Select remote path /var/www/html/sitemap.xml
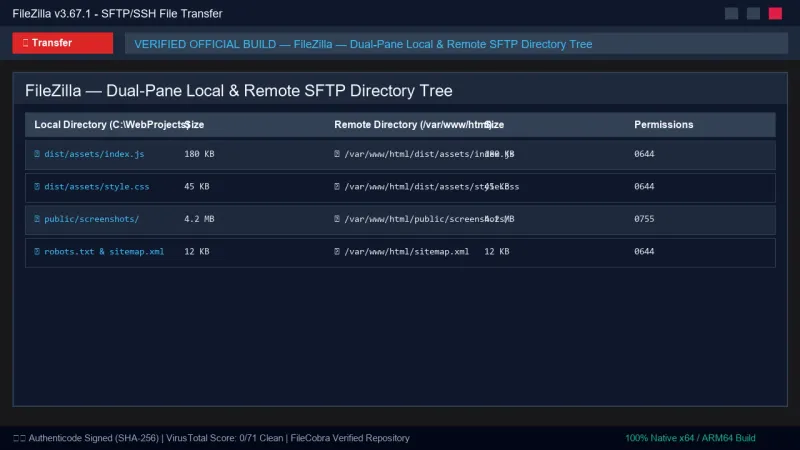This screenshot has width=800, height=450. point(407,251)
